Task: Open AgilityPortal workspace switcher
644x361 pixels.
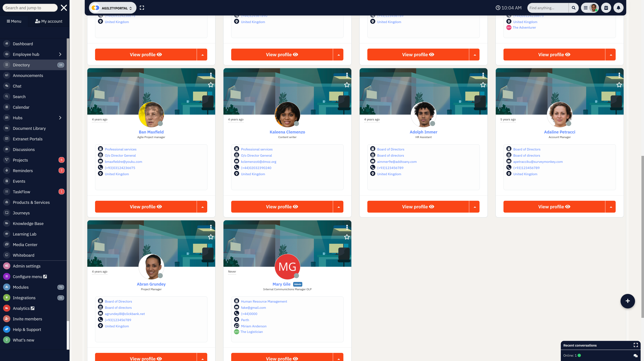Action: coord(112,8)
